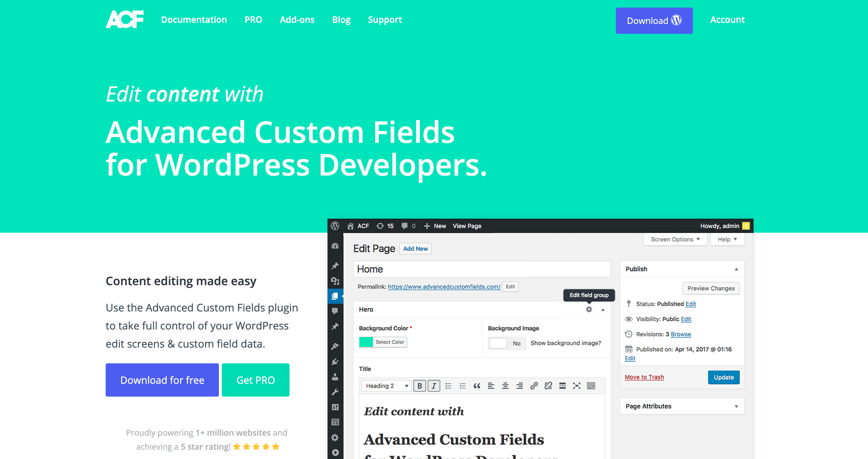Screen dimensions: 868x459
Task: Click the plus New item in admin bar
Action: click(435, 226)
